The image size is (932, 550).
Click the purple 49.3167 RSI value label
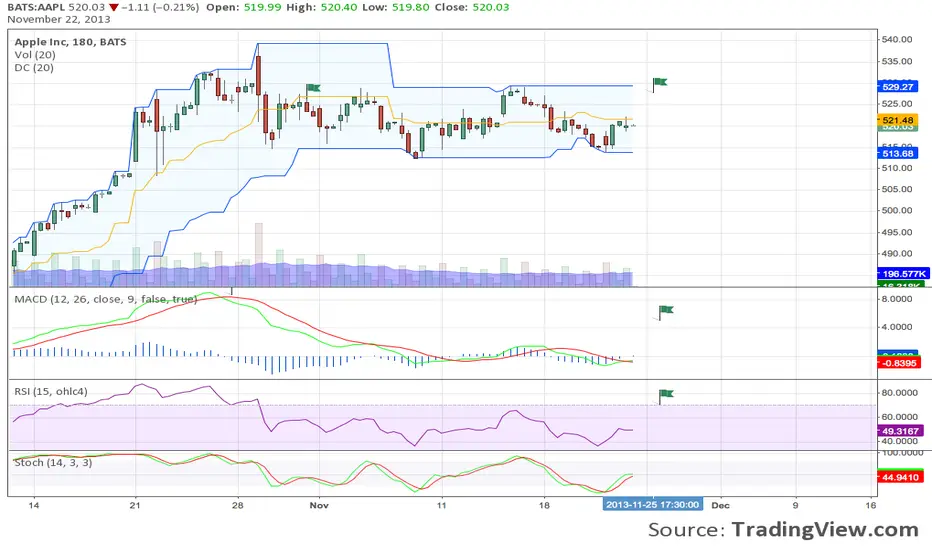900,431
